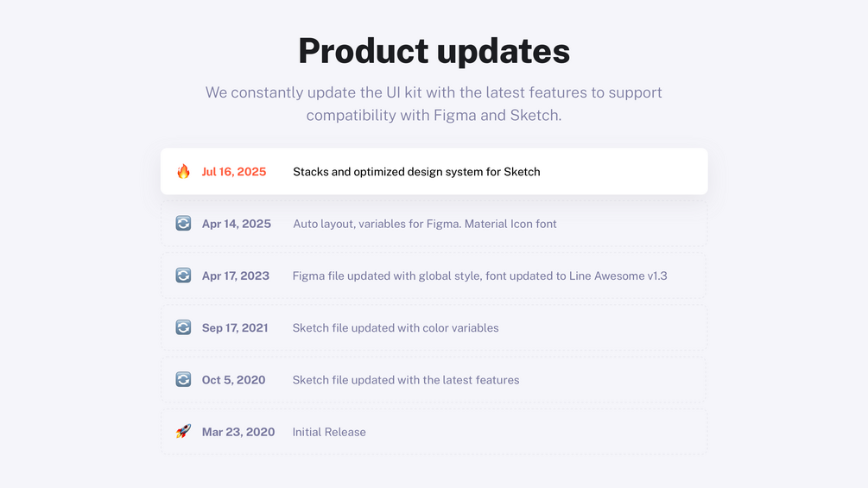Select the Oct 5, 2020 date label
Viewport: 868px width, 488px height.
pyautogui.click(x=234, y=379)
